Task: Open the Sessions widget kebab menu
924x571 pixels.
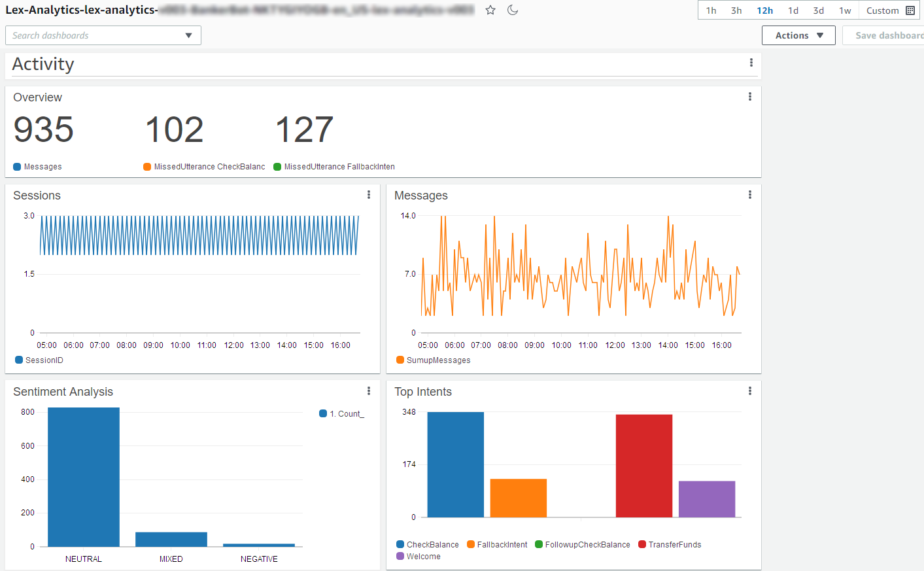Action: [369, 195]
